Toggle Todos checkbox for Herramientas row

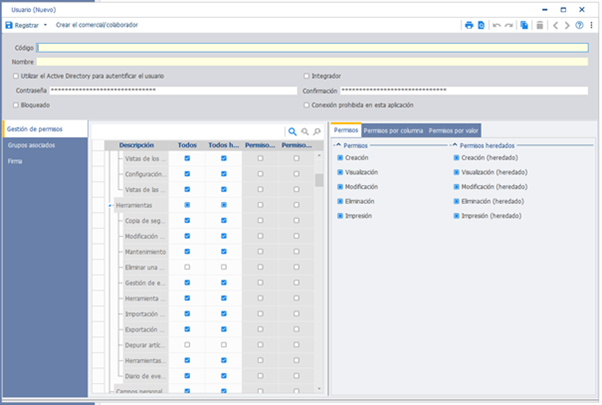187,205
